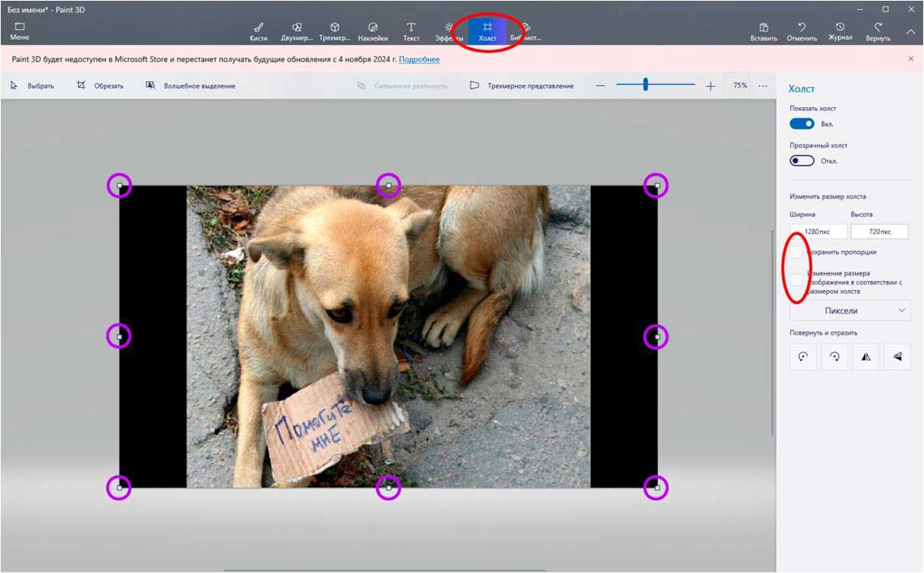The width and height of the screenshot is (924, 573).
Task: Click the Подробнее link in the banner
Action: [419, 59]
